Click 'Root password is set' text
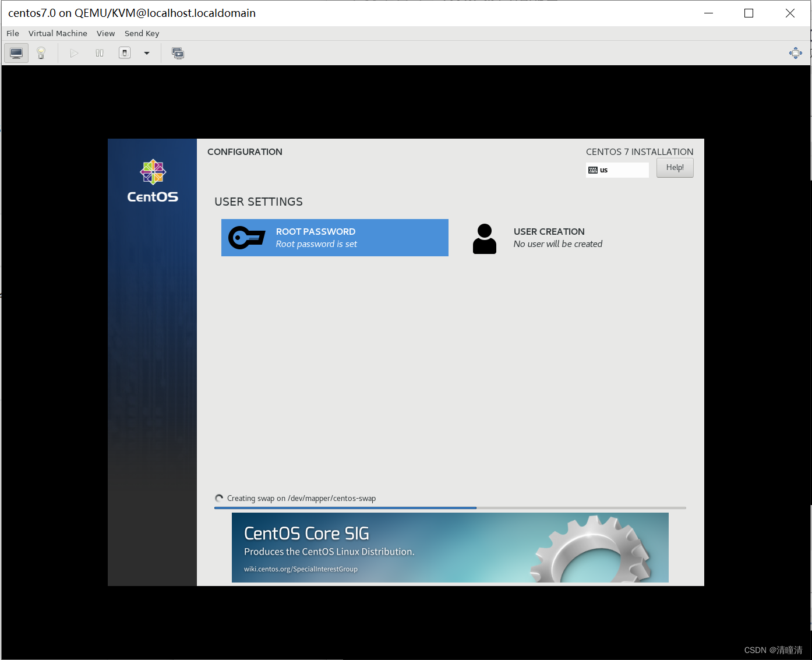 316,244
